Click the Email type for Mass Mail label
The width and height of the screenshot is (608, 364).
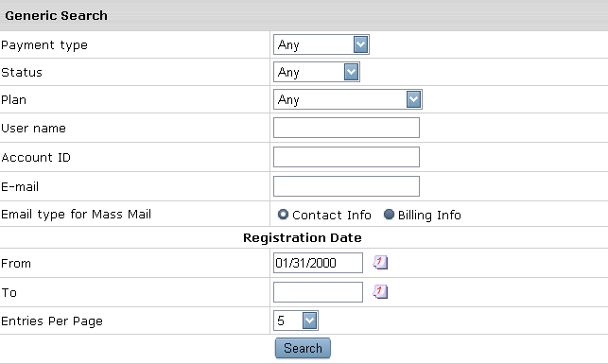[x=76, y=215]
